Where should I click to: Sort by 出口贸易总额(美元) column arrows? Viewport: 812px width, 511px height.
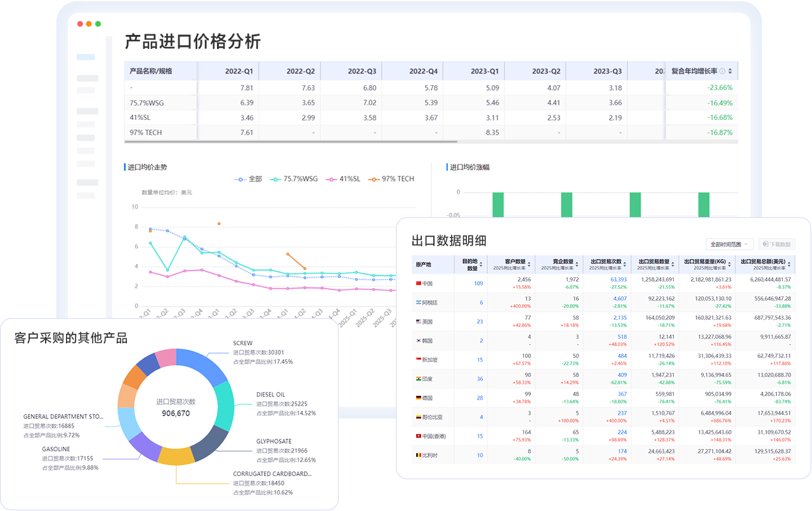pos(789,265)
